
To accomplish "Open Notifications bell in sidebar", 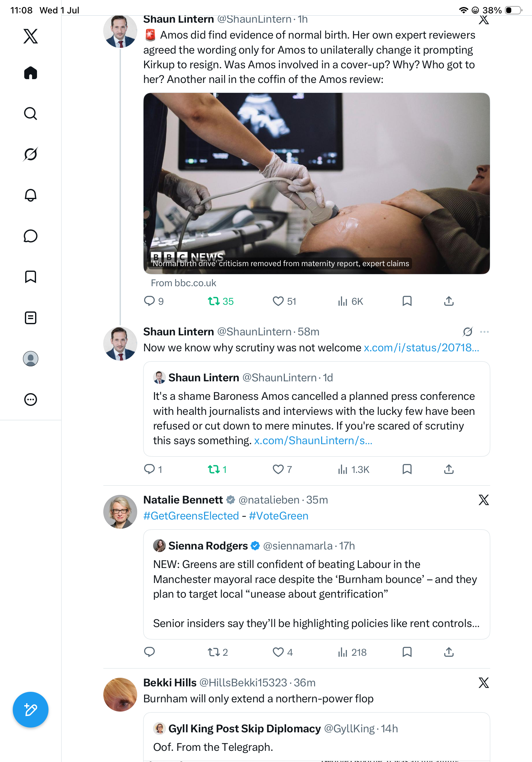I will (x=31, y=195).
